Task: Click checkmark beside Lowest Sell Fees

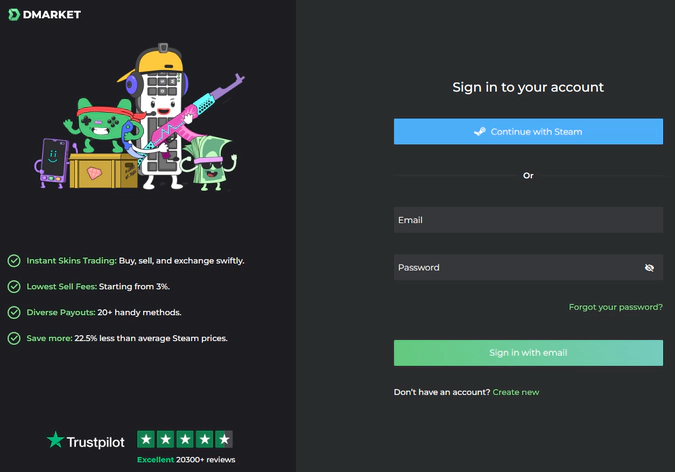Action: click(14, 286)
